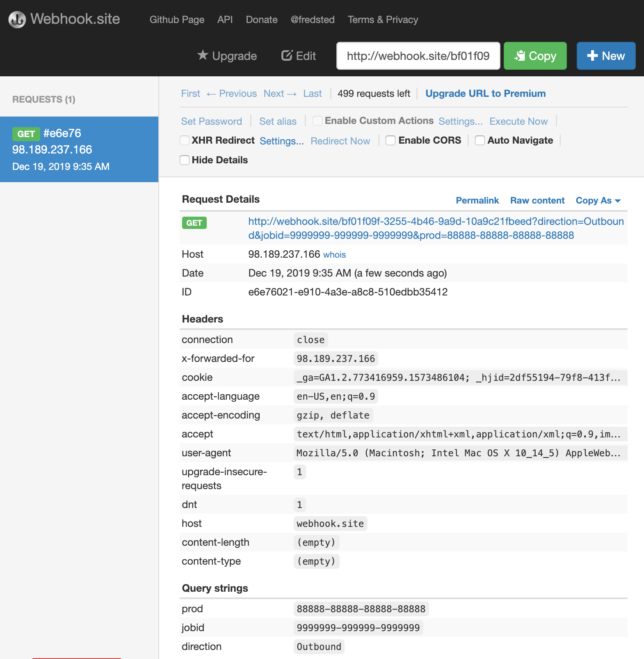The width and height of the screenshot is (644, 659).
Task: Open the API navigation item
Action: [225, 20]
